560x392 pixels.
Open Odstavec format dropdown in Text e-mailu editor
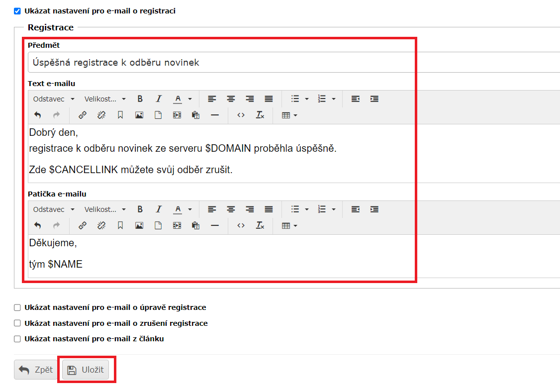(x=54, y=99)
